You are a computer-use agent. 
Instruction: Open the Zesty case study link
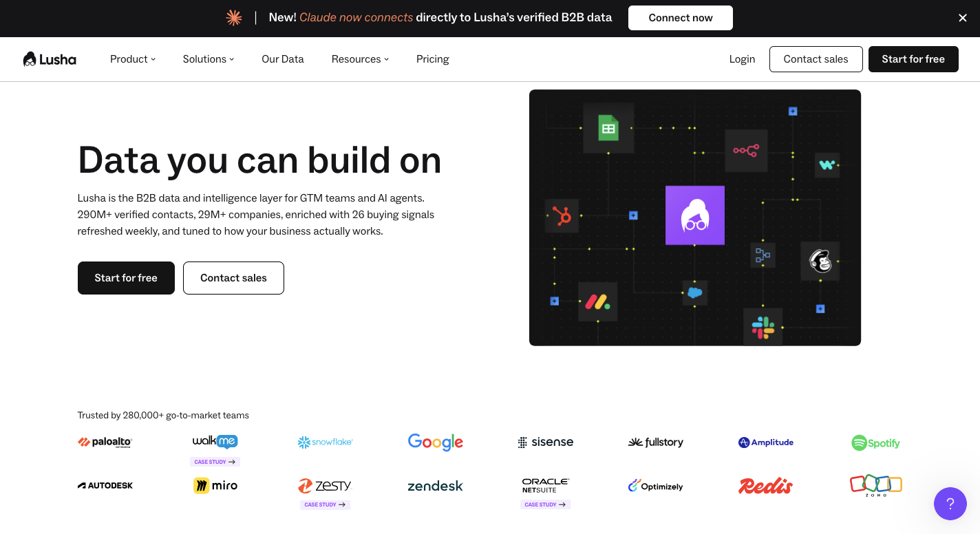point(325,504)
